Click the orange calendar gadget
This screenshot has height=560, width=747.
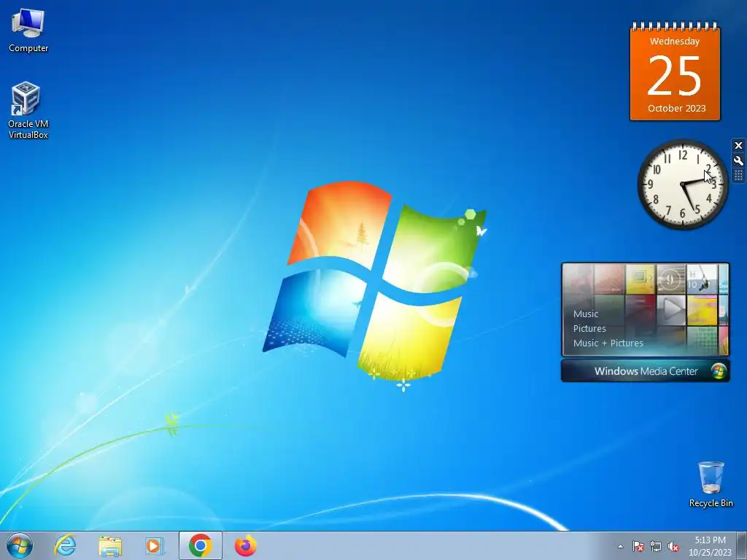675,71
